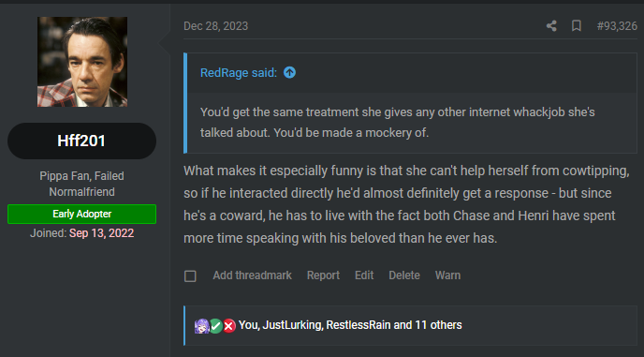Open the Dec 28, 2023 post timestamp link
The image size is (644, 357).
pos(215,26)
